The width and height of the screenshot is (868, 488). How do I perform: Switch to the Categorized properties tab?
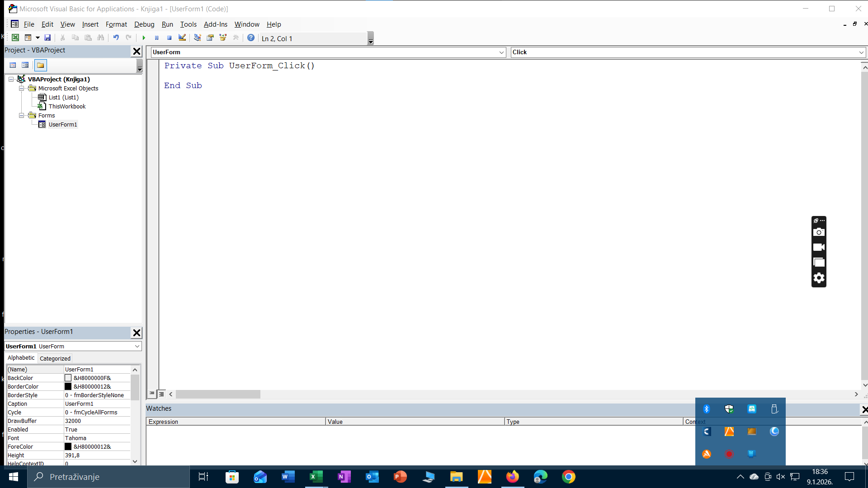click(x=55, y=358)
